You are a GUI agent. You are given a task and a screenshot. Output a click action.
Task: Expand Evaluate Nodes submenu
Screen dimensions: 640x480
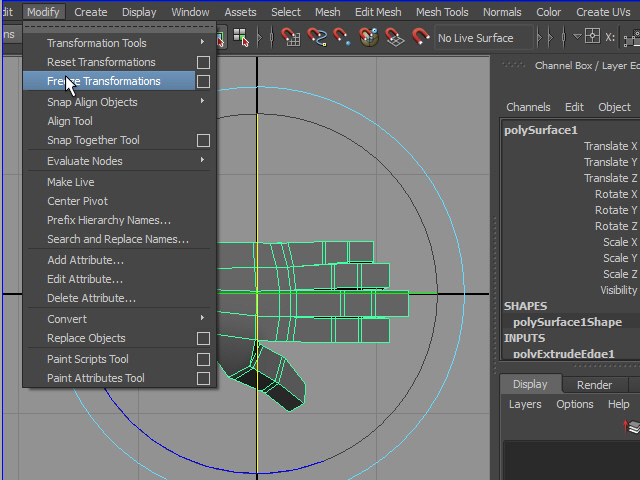coord(202,160)
